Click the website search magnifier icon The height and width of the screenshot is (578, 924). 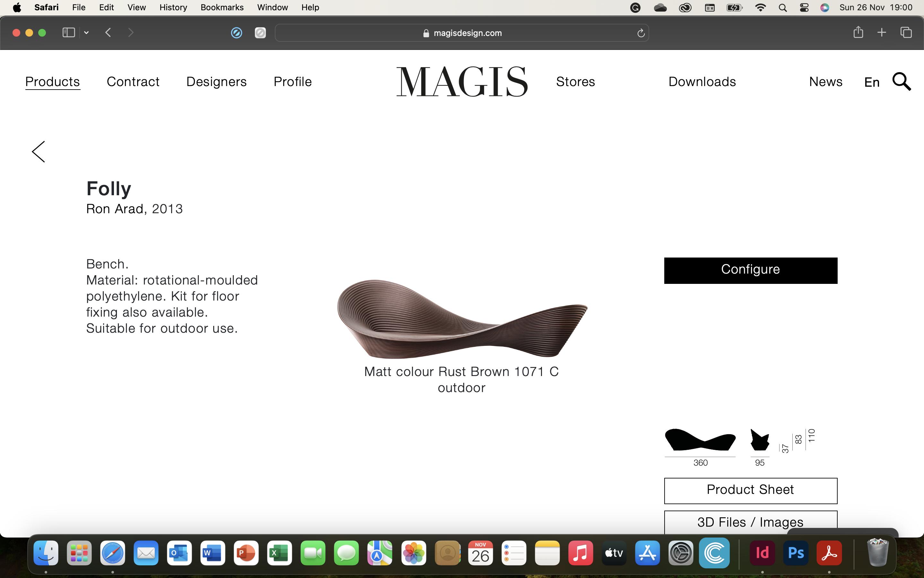coord(902,82)
